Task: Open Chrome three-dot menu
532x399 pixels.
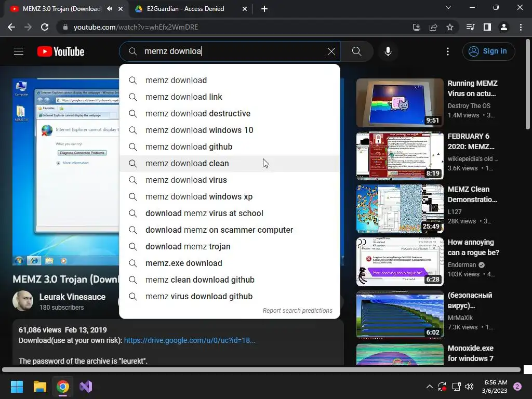Action: (521, 27)
